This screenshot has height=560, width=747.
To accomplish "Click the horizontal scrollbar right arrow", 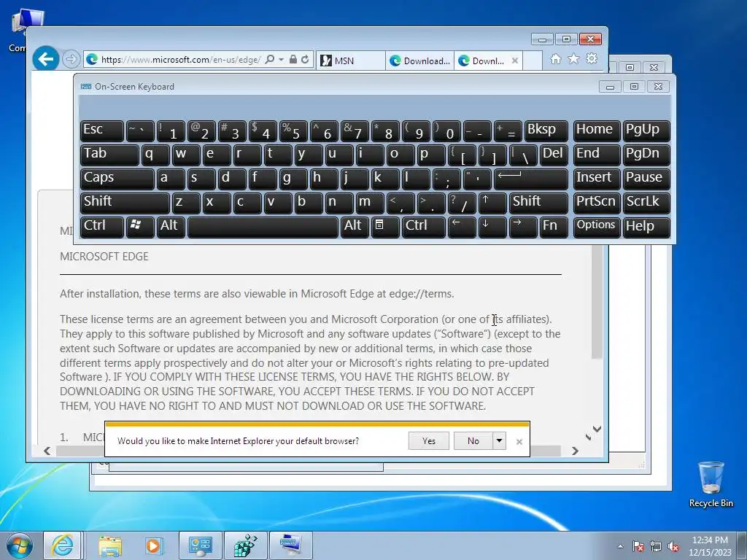I will (x=575, y=451).
